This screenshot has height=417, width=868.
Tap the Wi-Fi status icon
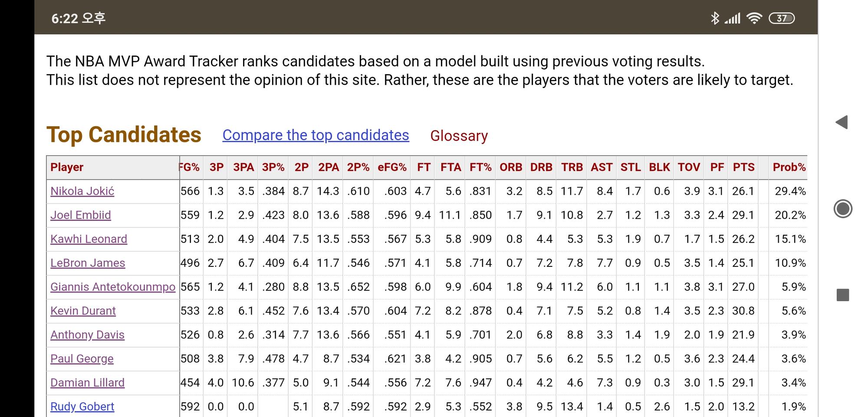[754, 18]
